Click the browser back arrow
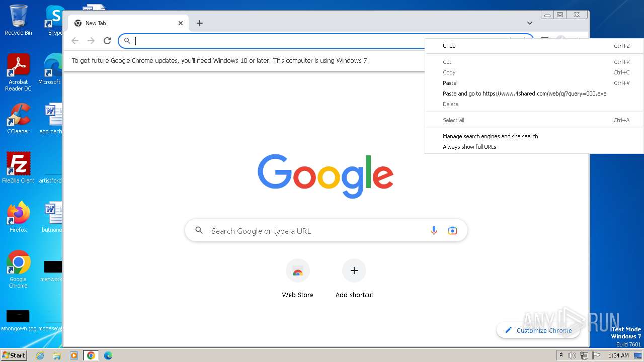Image resolution: width=644 pixels, height=362 pixels. coord(75,41)
